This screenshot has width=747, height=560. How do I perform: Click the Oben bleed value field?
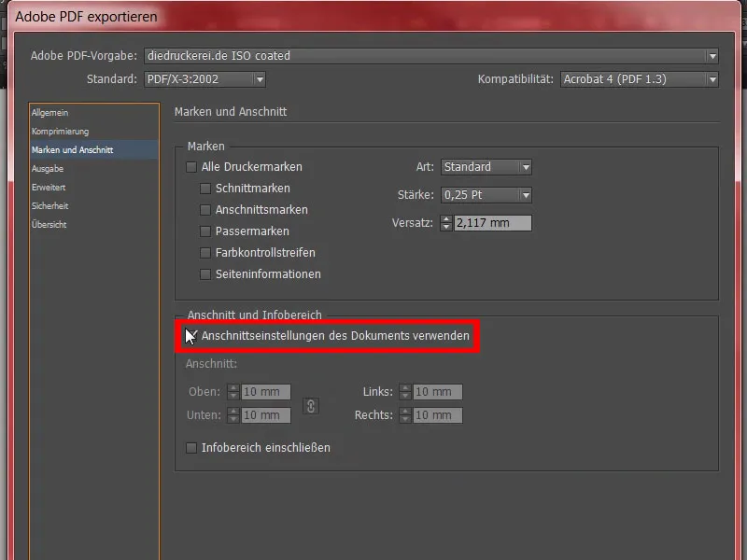(x=266, y=392)
